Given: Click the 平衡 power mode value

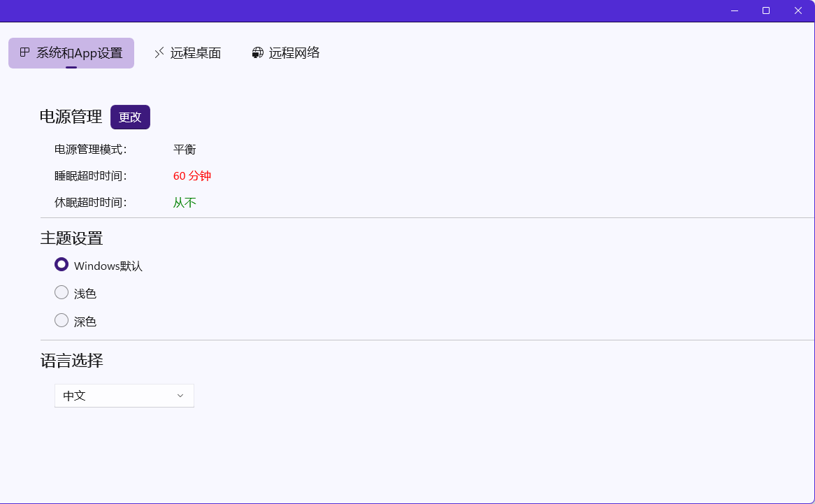Looking at the screenshot, I should pos(185,150).
